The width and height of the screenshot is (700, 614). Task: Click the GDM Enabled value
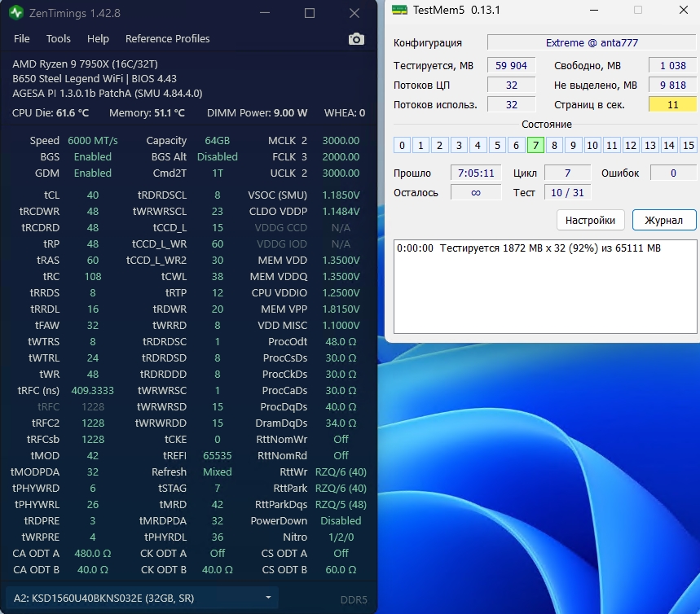[x=92, y=173]
